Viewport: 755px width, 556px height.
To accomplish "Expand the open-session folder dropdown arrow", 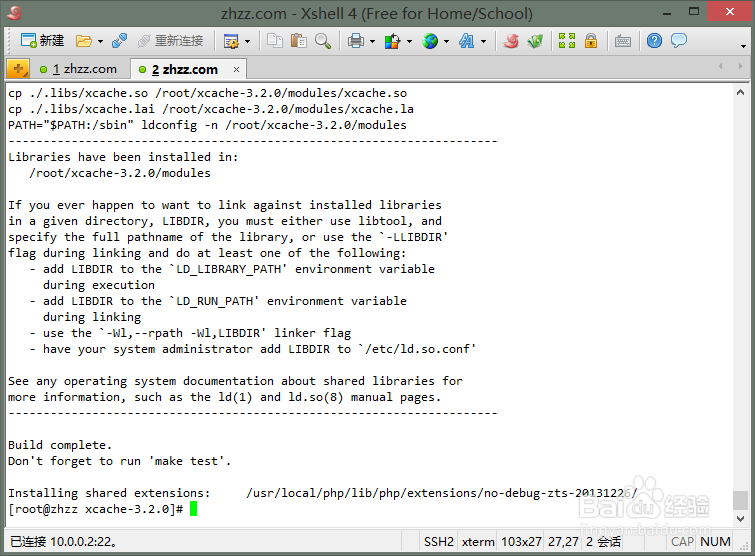I will [x=100, y=41].
